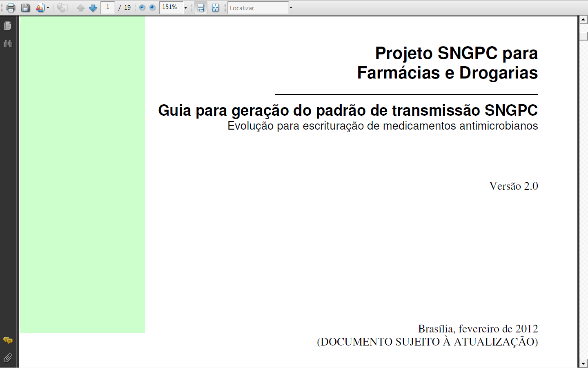
Task: Click the Save floppy disk icon
Action: click(x=25, y=8)
